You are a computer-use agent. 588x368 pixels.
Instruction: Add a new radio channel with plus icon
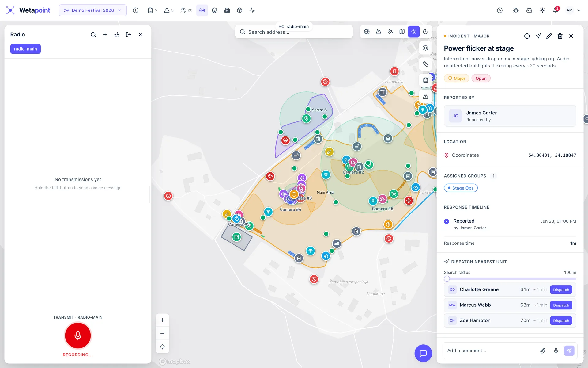[x=105, y=35]
